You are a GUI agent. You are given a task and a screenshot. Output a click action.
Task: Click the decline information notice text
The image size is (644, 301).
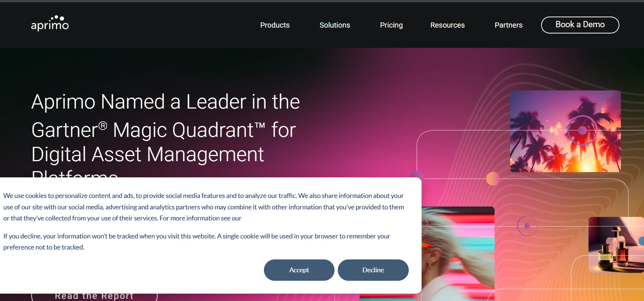(x=197, y=241)
